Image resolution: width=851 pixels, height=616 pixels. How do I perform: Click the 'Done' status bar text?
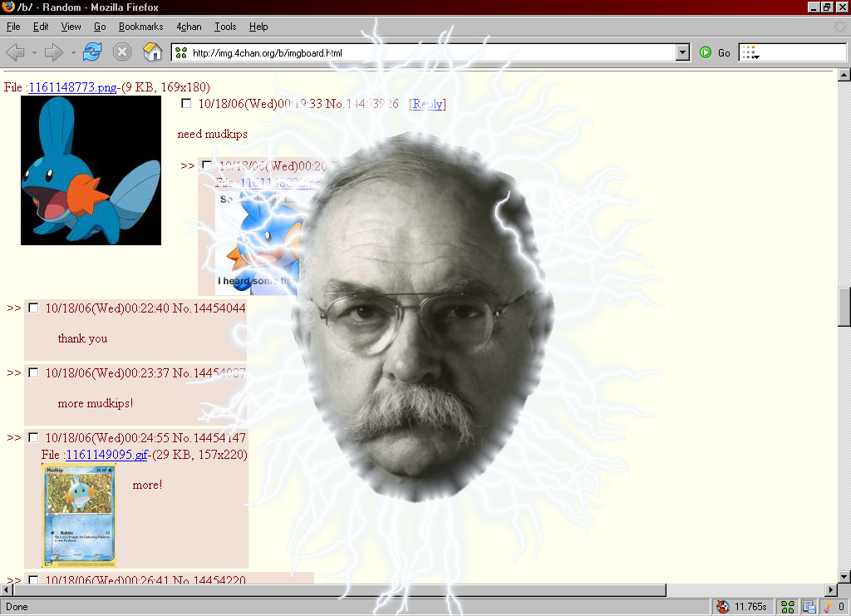pyautogui.click(x=17, y=607)
